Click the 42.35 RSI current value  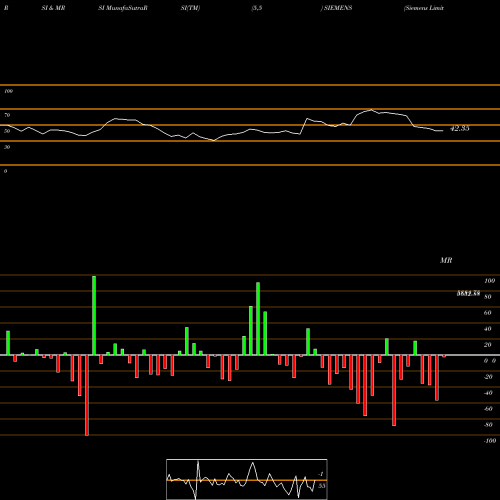460,128
